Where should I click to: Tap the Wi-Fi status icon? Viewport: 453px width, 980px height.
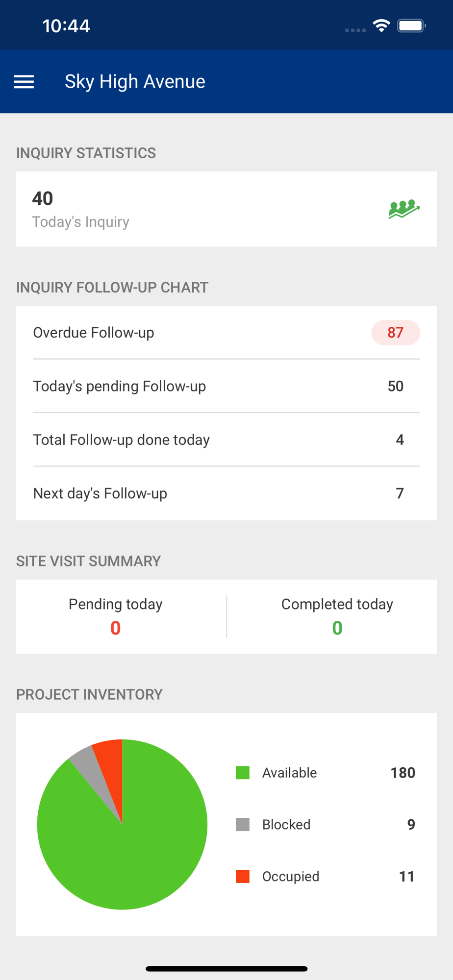(381, 26)
